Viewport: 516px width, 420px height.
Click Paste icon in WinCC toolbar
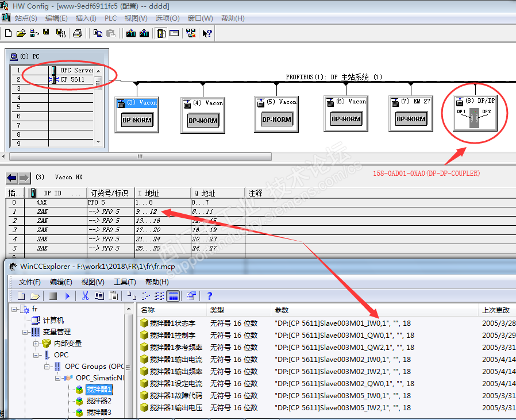(114, 296)
